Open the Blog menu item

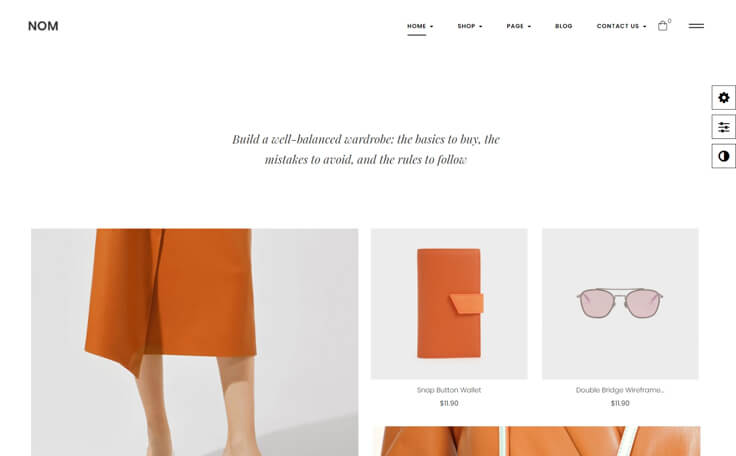[x=564, y=26]
